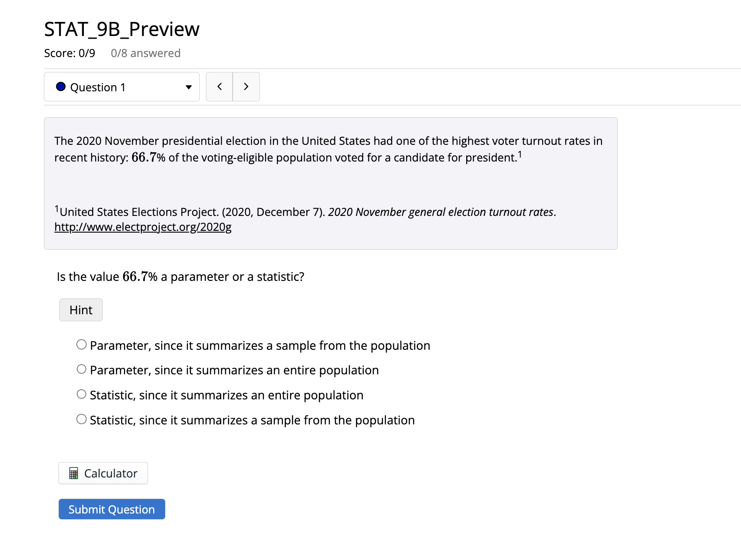Click the Hint button
The width and height of the screenshot is (741, 560).
point(81,310)
